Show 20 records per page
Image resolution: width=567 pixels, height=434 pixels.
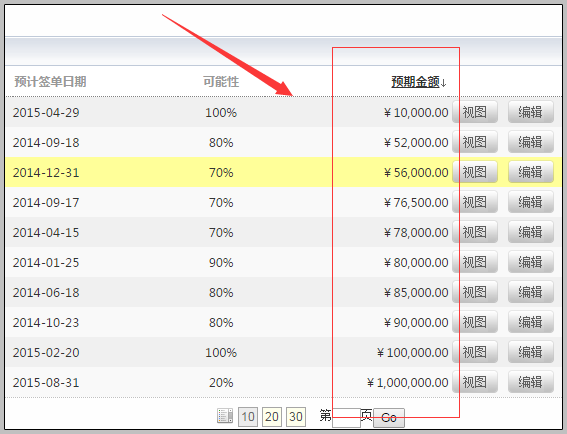272,417
